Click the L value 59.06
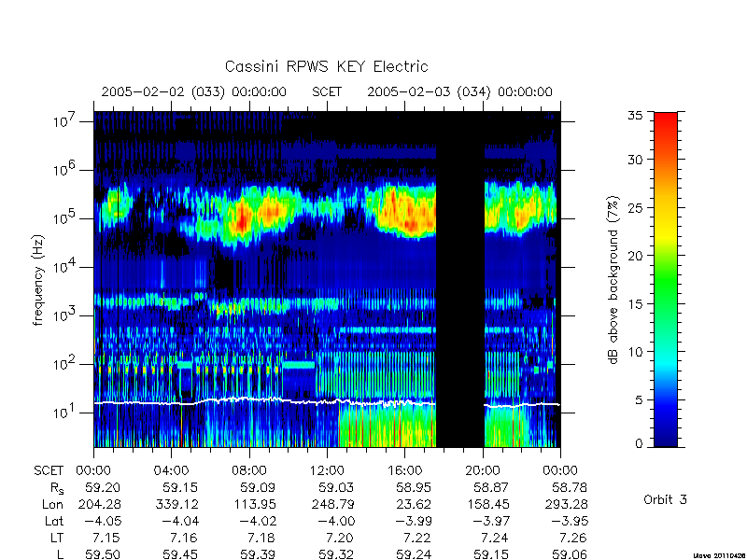The width and height of the screenshot is (747, 560). point(570,554)
